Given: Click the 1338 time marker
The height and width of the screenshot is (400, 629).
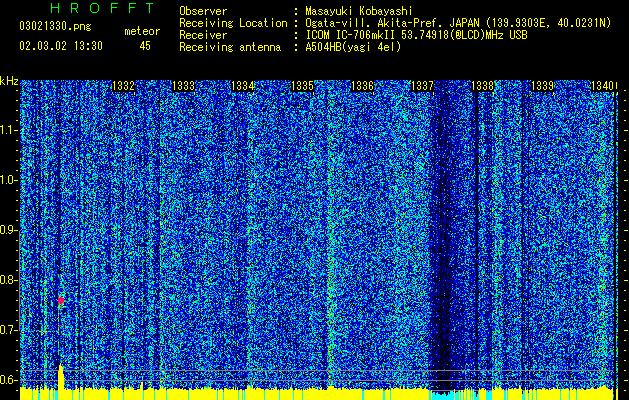Looking at the screenshot, I should (482, 86).
